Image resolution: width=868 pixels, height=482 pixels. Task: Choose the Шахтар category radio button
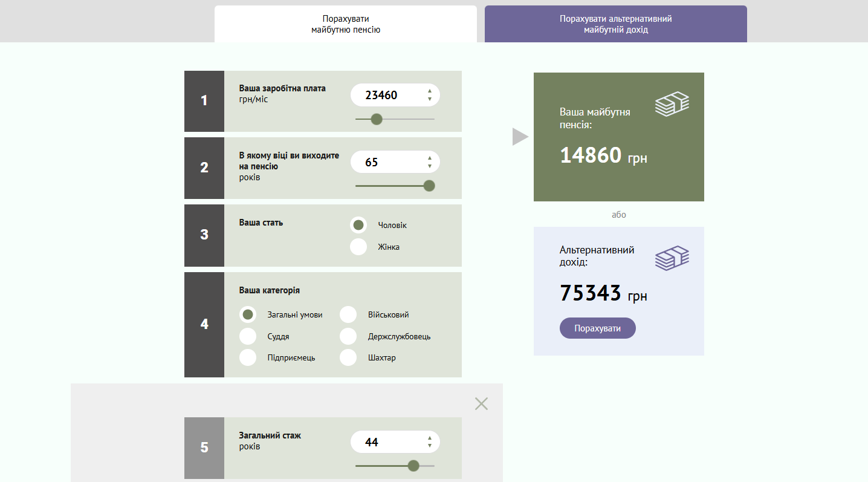(348, 357)
